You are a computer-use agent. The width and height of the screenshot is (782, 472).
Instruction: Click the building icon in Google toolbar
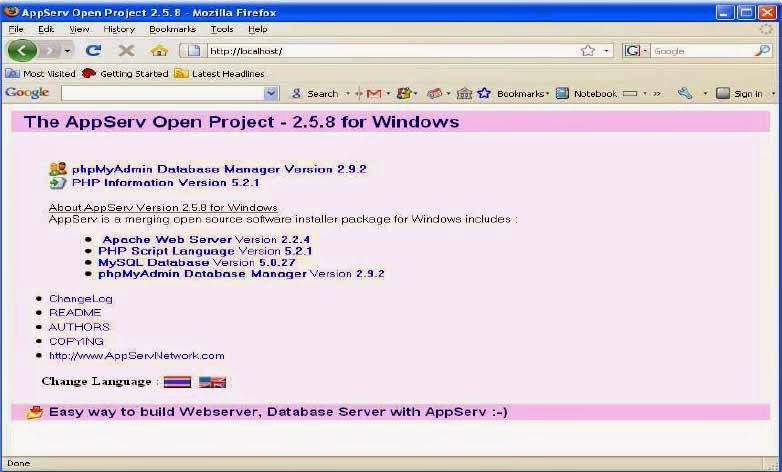[464, 93]
